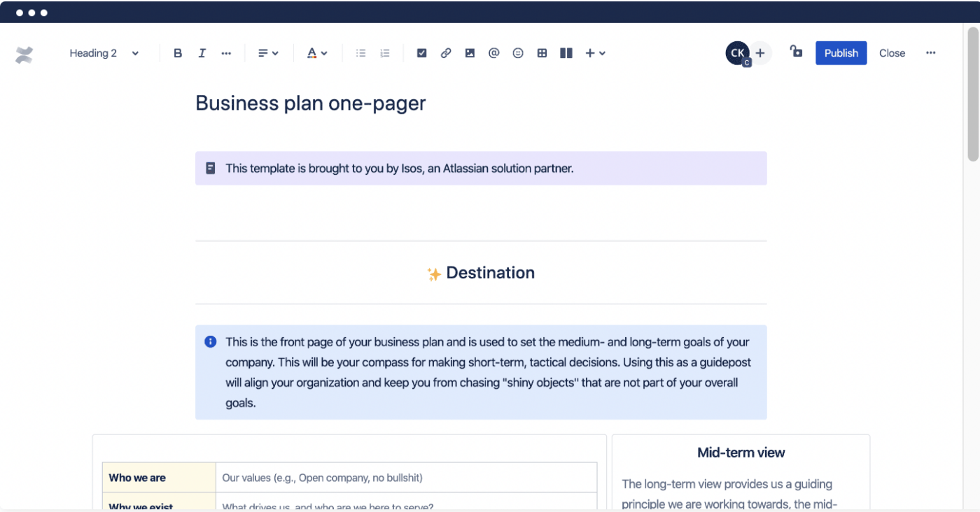
Task: Click the CK user avatar
Action: (737, 53)
